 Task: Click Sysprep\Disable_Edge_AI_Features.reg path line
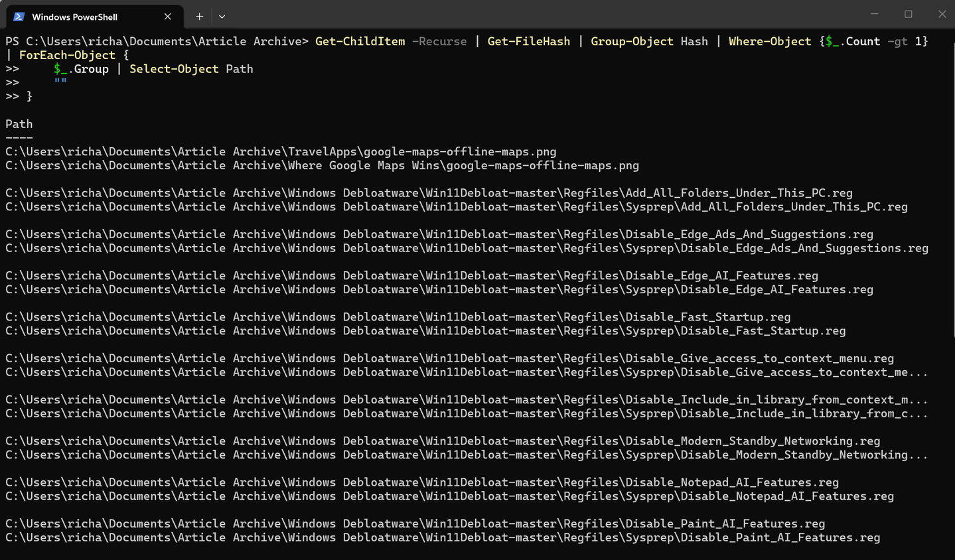[439, 289]
